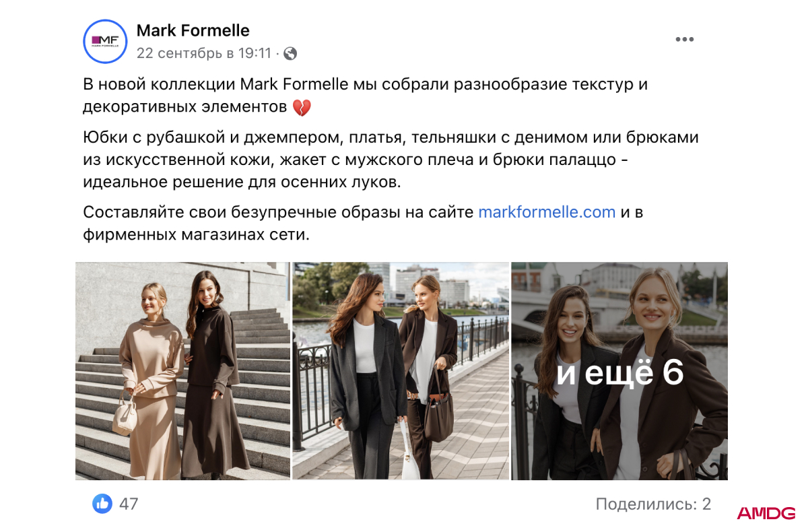The image size is (808, 532).
Task: Click the broken heart emoji in post
Action: pyautogui.click(x=302, y=107)
